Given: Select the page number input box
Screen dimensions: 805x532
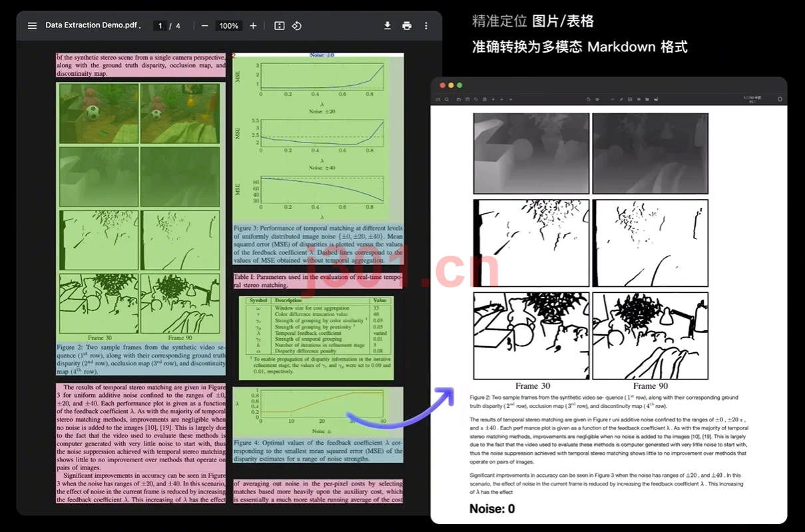Looking at the screenshot, I should coord(160,26).
